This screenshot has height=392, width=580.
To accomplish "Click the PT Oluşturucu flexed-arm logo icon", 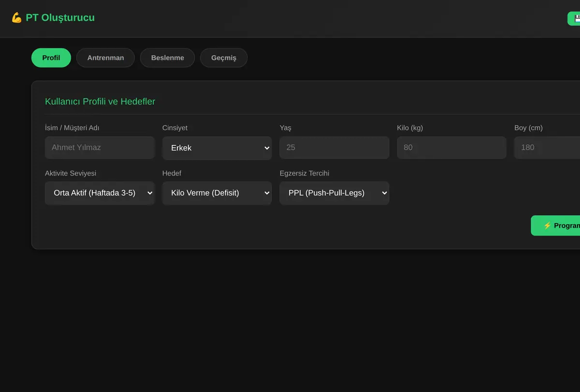I will pos(16,18).
